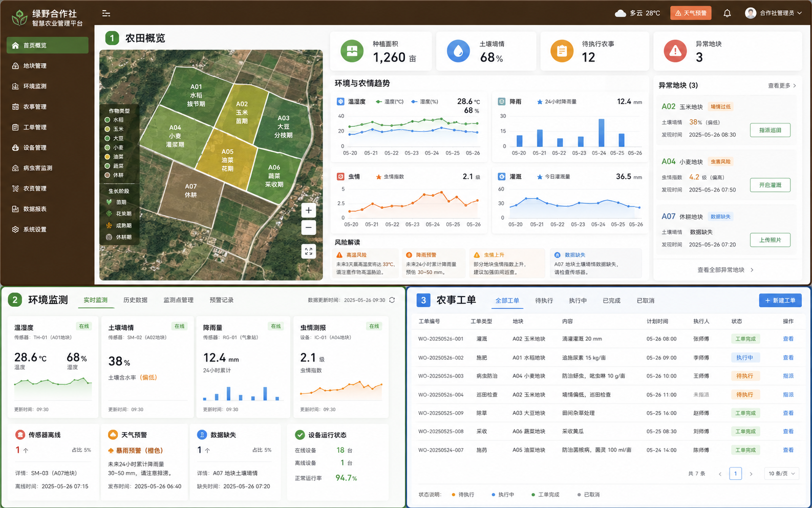Click 指派 for work order WO-20250526-003
Screen dimensions: 812x508
(x=788, y=376)
